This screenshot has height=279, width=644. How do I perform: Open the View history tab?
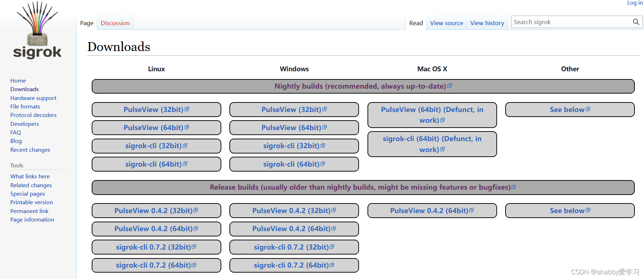pos(487,23)
